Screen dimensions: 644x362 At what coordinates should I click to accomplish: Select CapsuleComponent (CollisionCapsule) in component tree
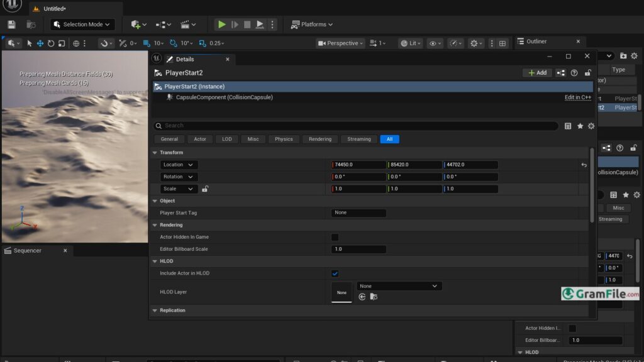click(225, 97)
